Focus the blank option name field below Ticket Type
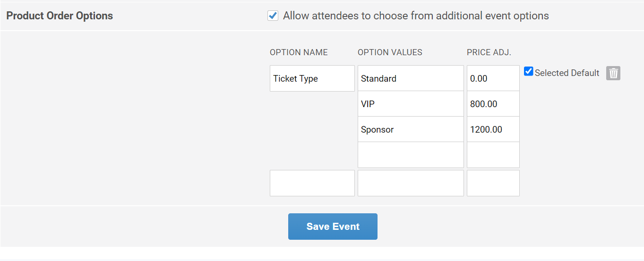Image resolution: width=644 pixels, height=261 pixels. click(x=312, y=183)
